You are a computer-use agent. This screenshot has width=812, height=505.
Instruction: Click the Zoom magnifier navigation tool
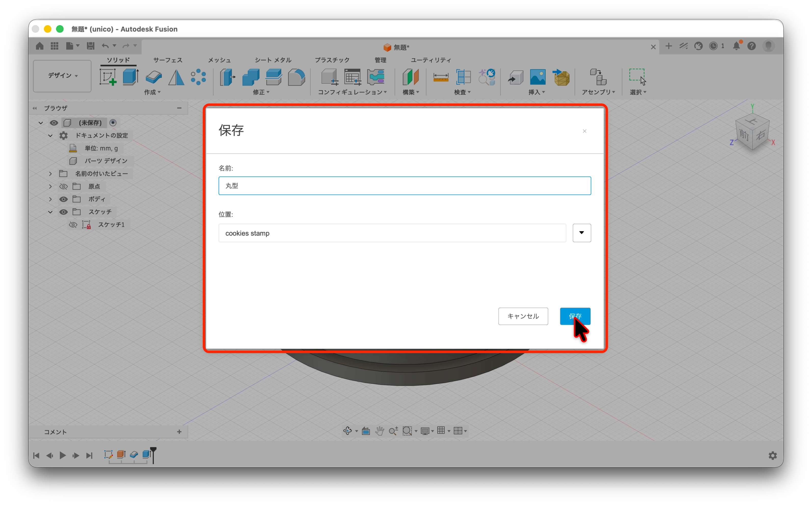click(393, 431)
